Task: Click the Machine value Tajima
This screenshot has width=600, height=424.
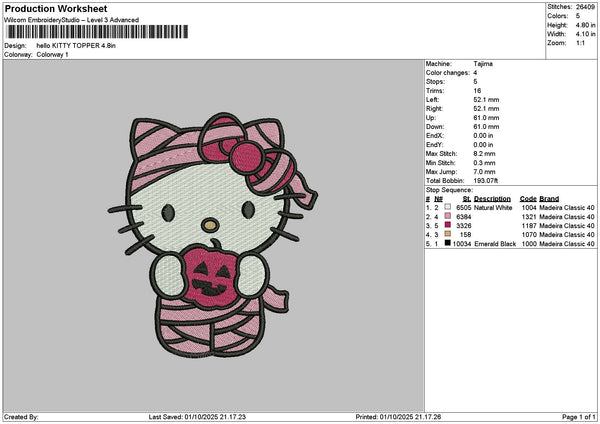Action: 483,64
